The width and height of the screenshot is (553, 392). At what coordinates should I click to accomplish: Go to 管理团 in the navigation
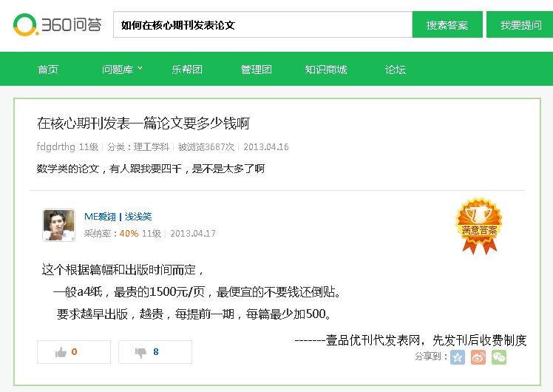256,70
